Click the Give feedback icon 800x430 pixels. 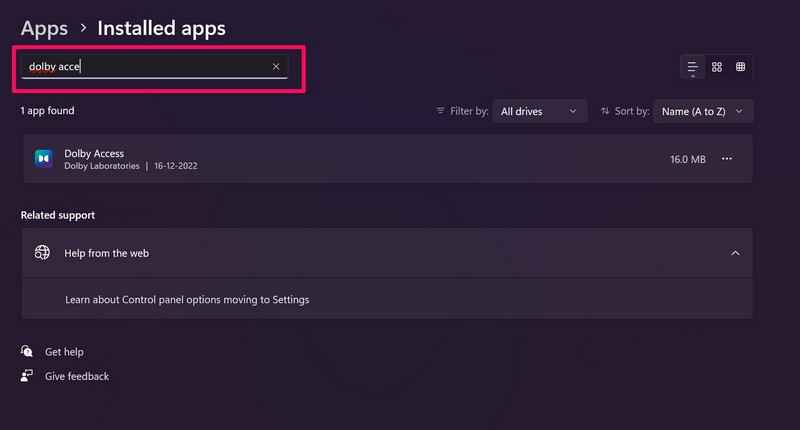[x=27, y=376]
